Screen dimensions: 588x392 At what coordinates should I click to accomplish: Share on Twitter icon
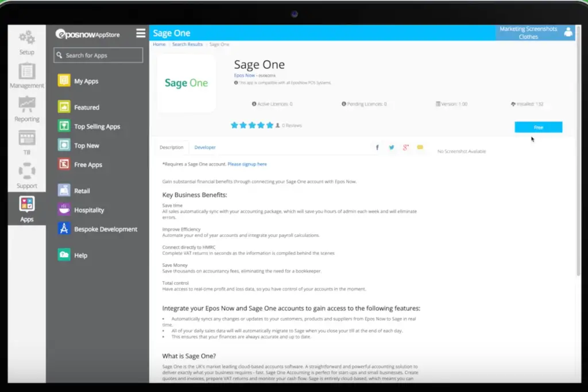392,148
